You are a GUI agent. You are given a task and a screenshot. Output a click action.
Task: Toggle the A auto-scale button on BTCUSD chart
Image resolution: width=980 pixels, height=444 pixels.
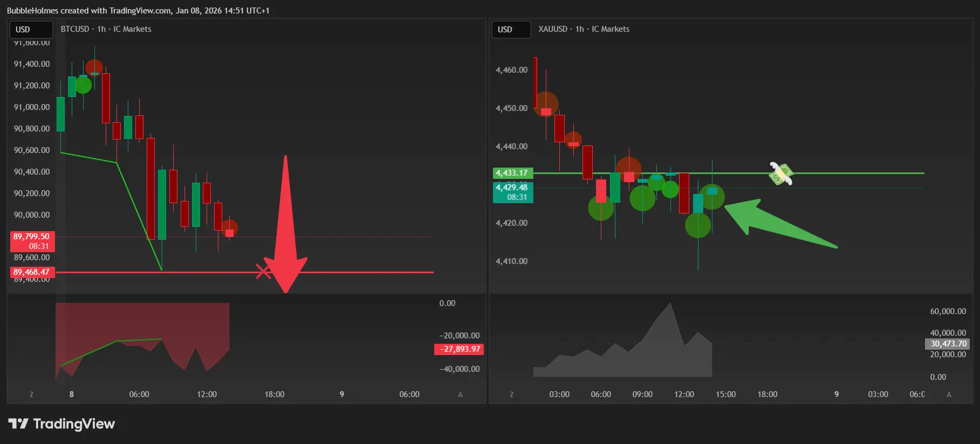pyautogui.click(x=460, y=394)
